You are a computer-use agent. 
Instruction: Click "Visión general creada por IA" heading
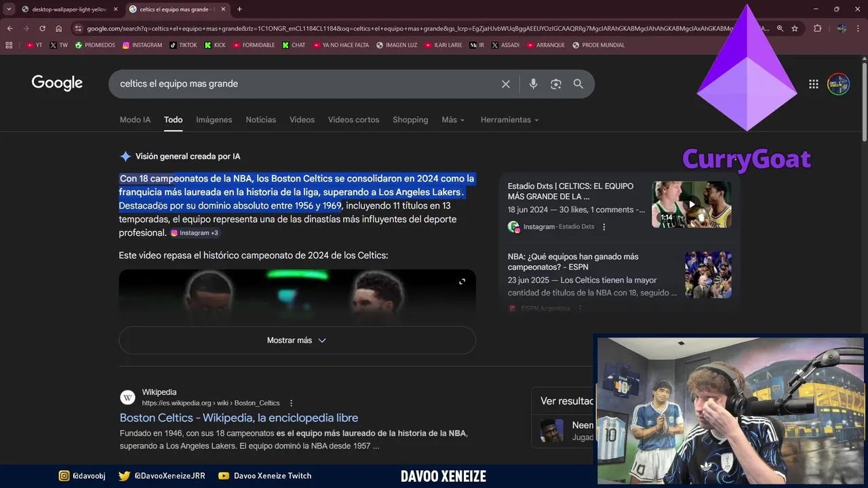(x=188, y=157)
